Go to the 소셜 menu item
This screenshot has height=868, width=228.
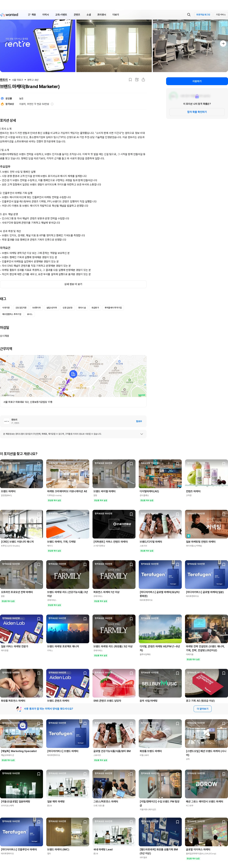89,15
